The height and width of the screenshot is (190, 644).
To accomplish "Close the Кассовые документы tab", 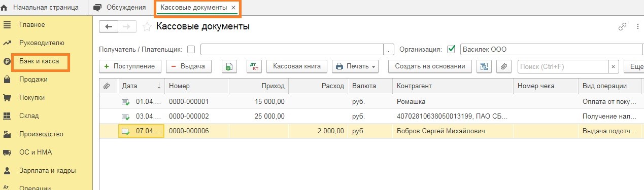I will pos(233,8).
